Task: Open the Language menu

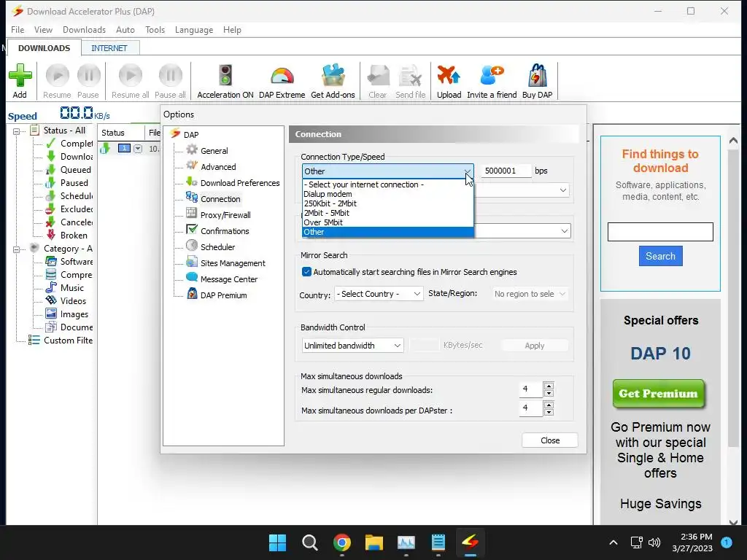Action: pyautogui.click(x=194, y=29)
